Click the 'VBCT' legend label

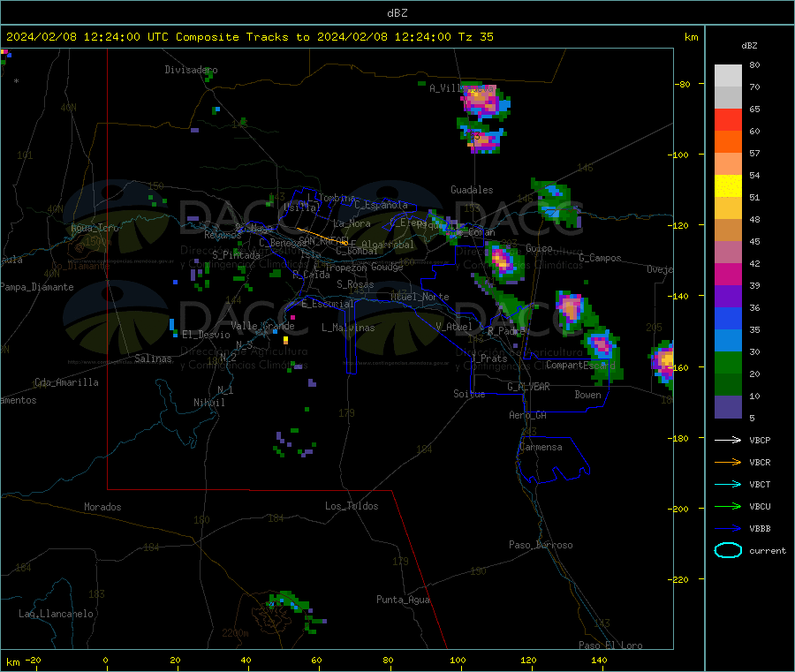760,484
